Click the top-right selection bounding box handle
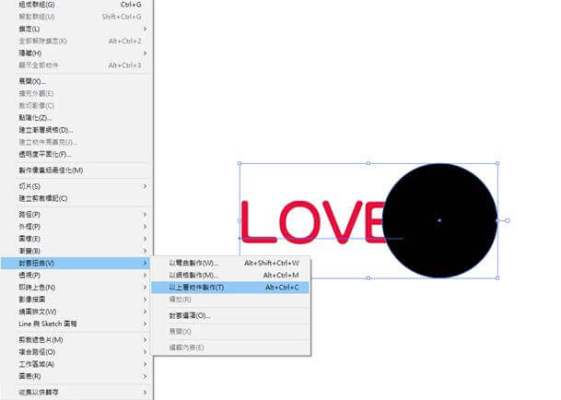 (x=498, y=164)
